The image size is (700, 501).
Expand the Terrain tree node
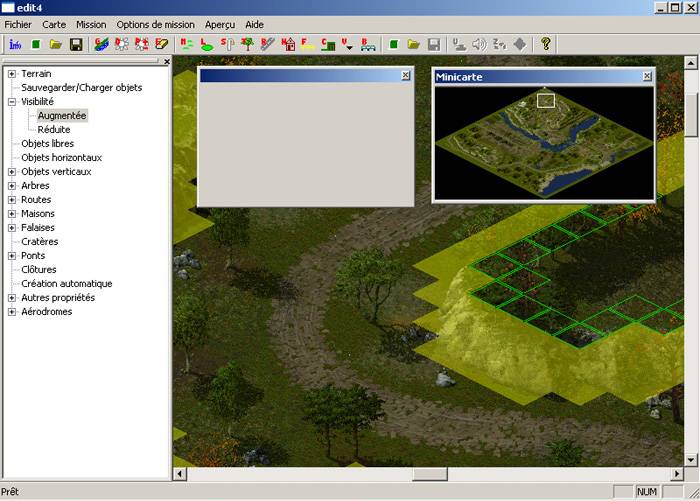(12, 74)
